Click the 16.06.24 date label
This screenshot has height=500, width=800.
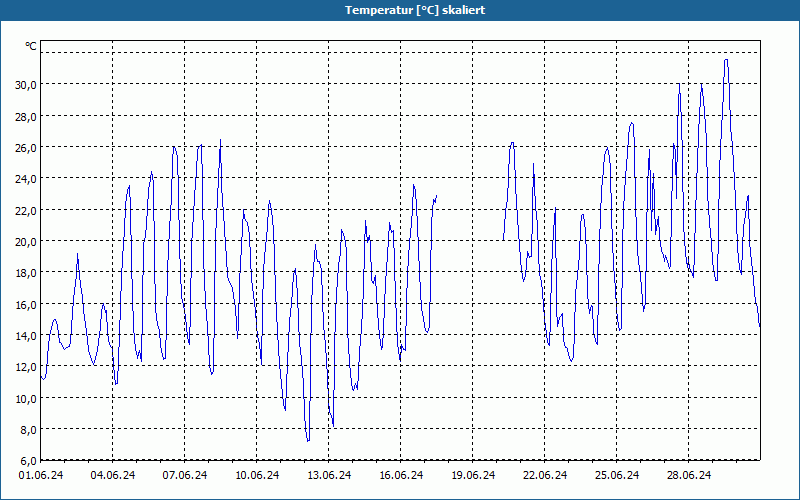[x=401, y=476]
